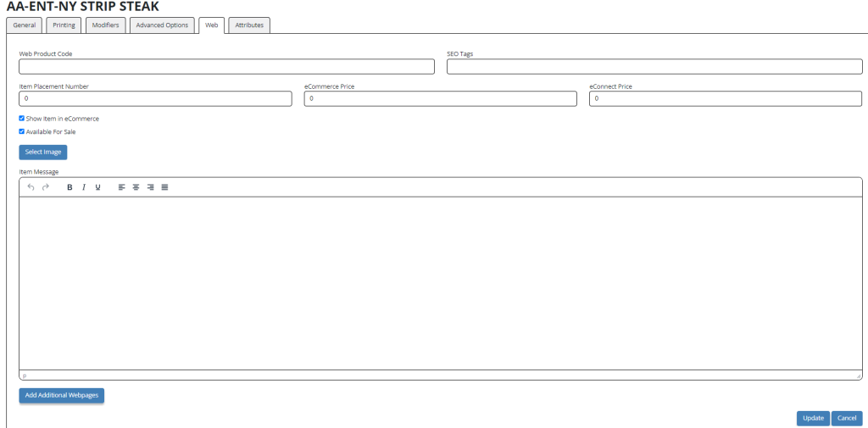Justify message text
This screenshot has width=868, height=428.
(x=165, y=187)
